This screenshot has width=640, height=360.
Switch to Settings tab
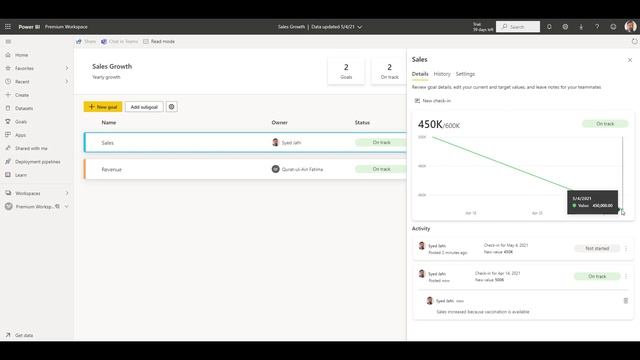[465, 74]
